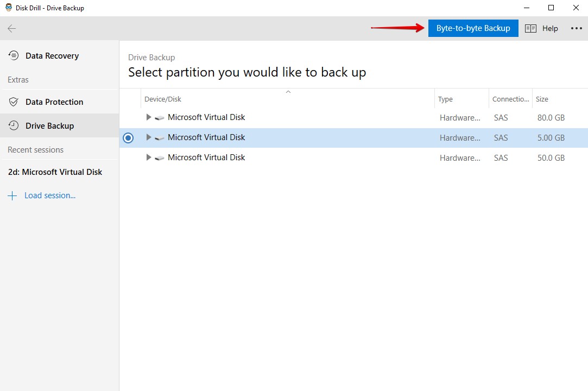Screen dimensions: 588x391
Task: Click the drive icon of the 5.00 GB disk
Action: (160, 138)
